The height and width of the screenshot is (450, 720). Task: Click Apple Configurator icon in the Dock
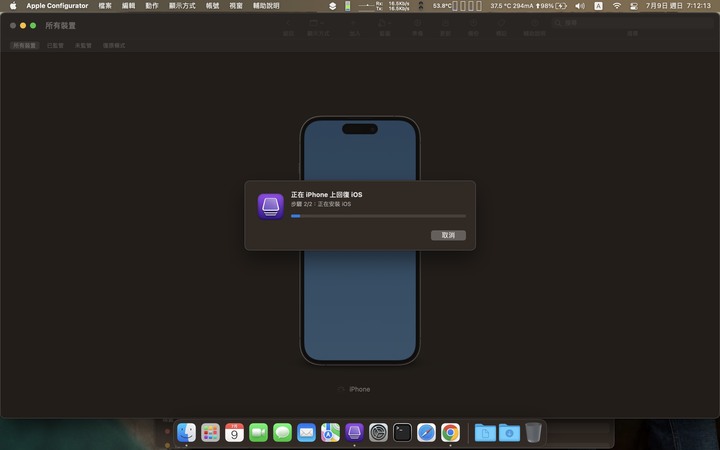pyautogui.click(x=354, y=433)
